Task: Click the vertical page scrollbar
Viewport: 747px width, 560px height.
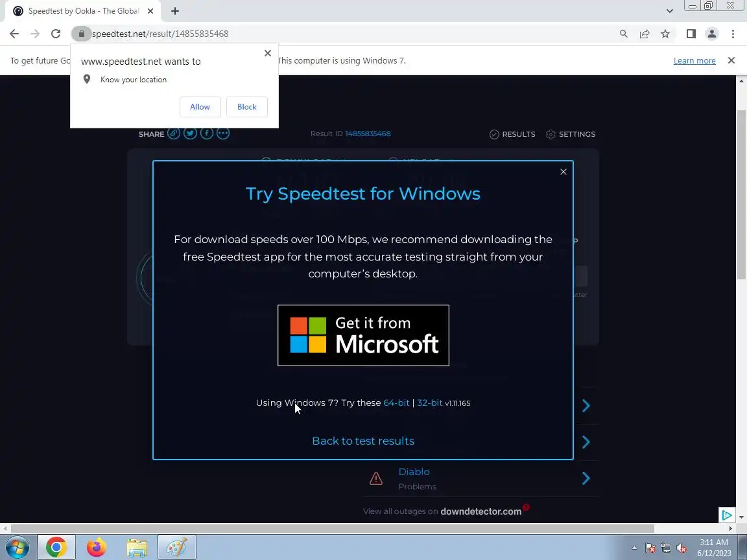Action: tap(741, 195)
